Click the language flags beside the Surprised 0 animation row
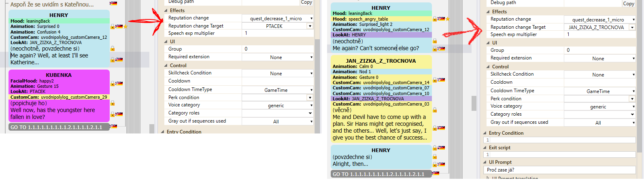The width and height of the screenshot is (644, 180). tap(119, 27)
